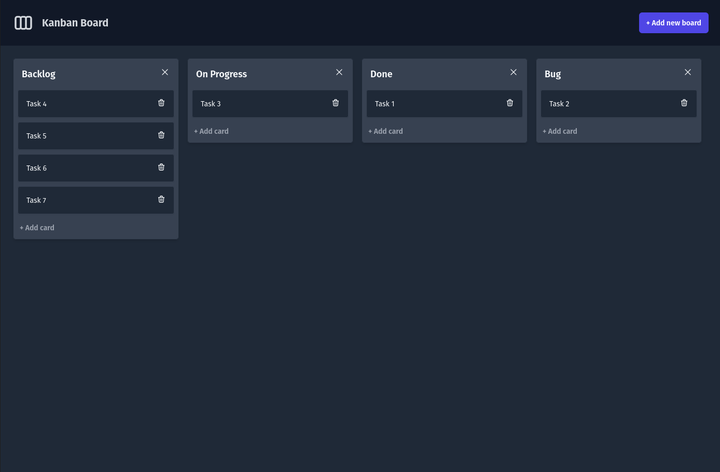Select the Task 5 card

96,135
